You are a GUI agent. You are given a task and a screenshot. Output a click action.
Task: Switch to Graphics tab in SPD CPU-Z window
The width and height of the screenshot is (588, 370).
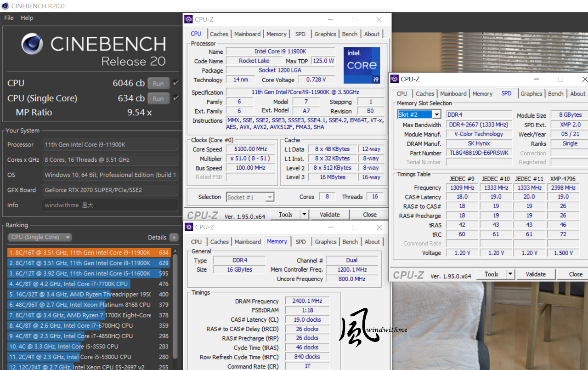(531, 94)
